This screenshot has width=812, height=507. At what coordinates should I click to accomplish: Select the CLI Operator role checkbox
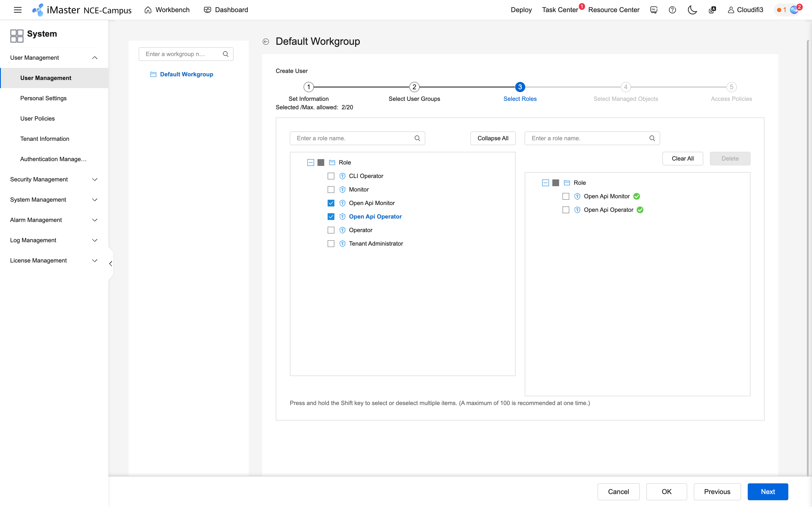[x=331, y=176]
